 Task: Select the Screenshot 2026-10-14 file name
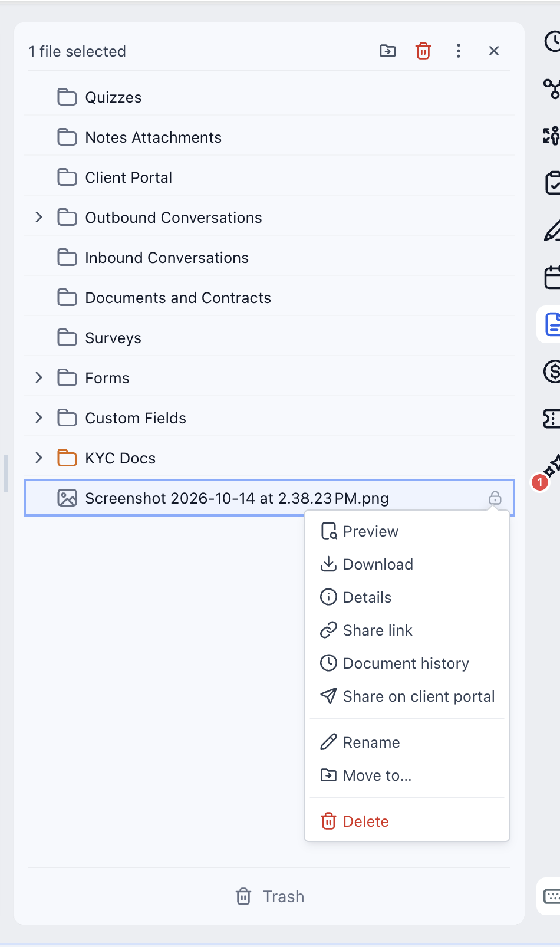[x=237, y=498]
